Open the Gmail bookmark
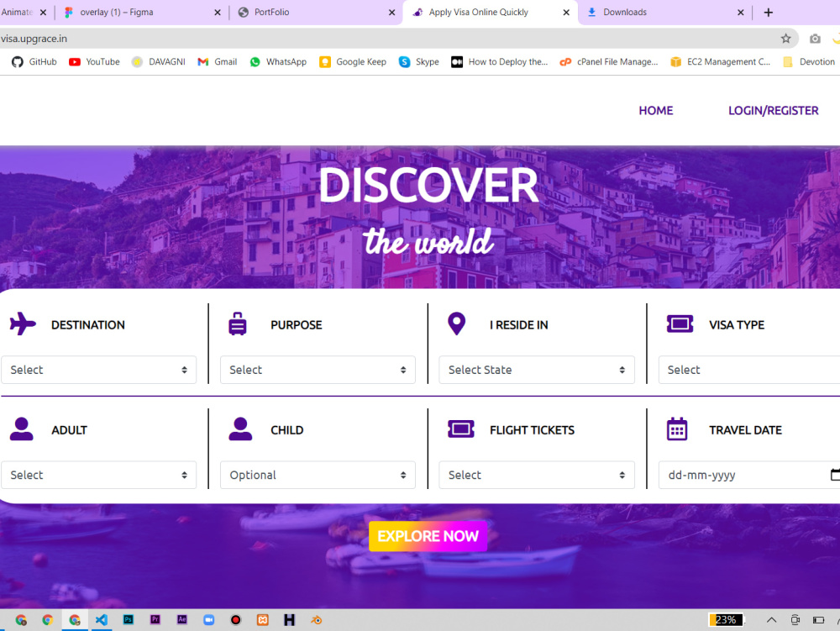 217,61
